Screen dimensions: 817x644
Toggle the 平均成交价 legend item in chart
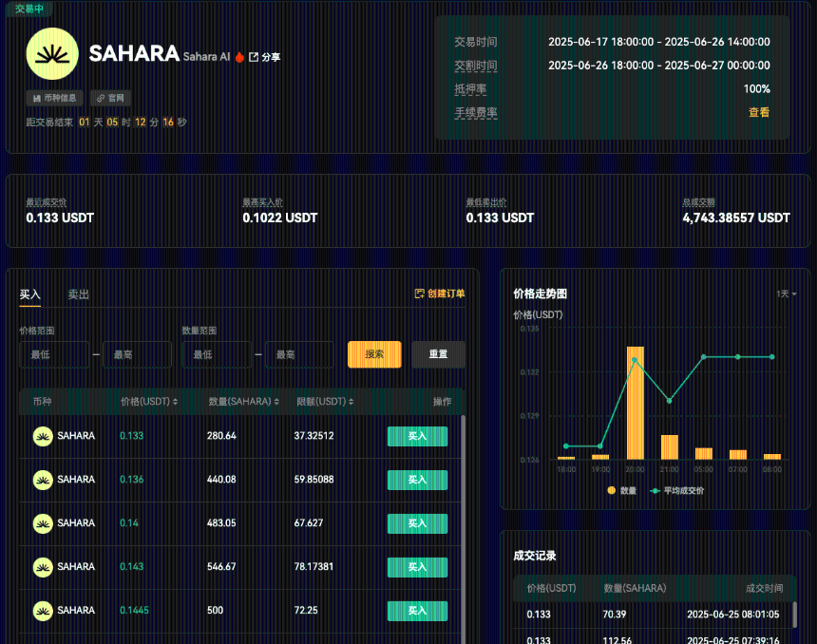click(x=676, y=490)
